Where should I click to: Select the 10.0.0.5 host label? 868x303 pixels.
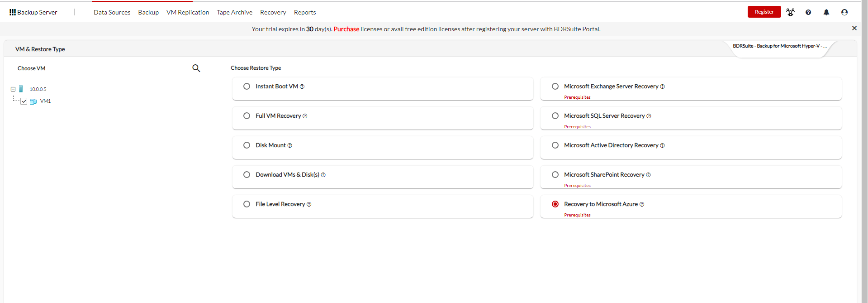pyautogui.click(x=38, y=89)
